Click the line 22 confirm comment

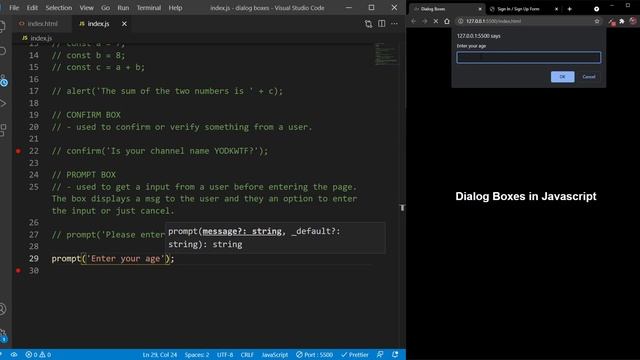coord(160,151)
